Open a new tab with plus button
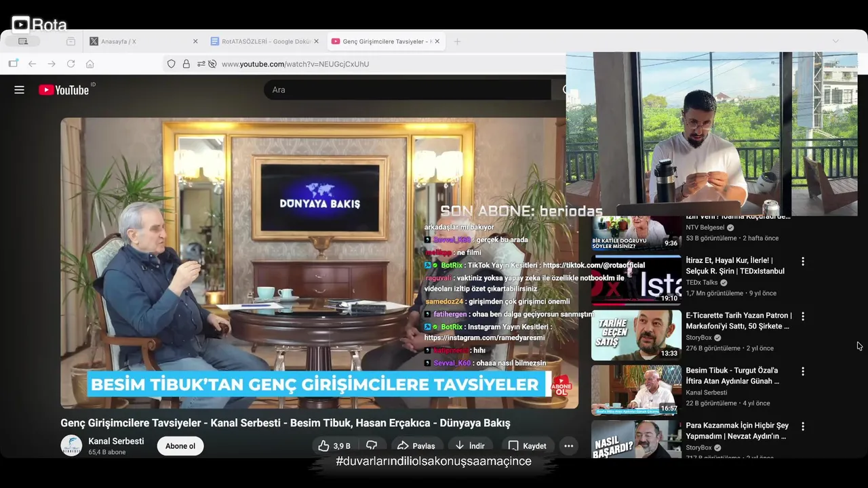Screen dimensions: 868x488 tap(457, 41)
